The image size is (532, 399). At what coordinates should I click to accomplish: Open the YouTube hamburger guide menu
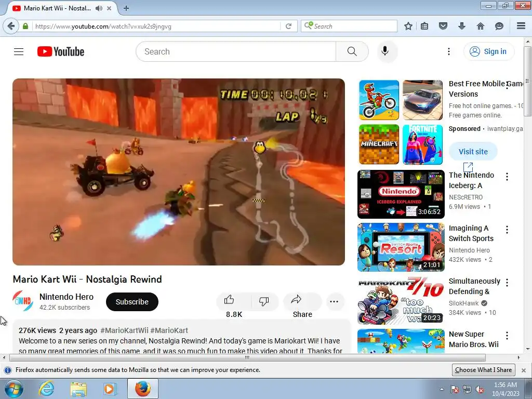pyautogui.click(x=19, y=51)
